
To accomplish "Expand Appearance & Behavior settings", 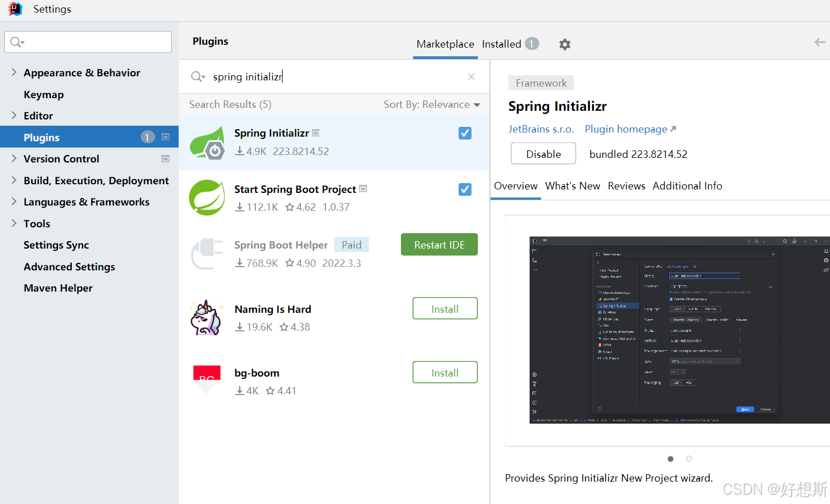I will tap(14, 72).
